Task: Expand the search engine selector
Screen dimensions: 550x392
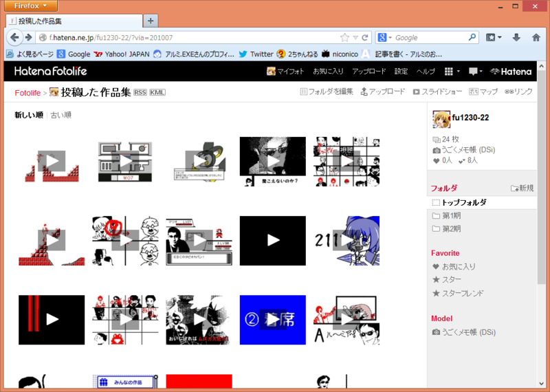Action: coord(385,38)
